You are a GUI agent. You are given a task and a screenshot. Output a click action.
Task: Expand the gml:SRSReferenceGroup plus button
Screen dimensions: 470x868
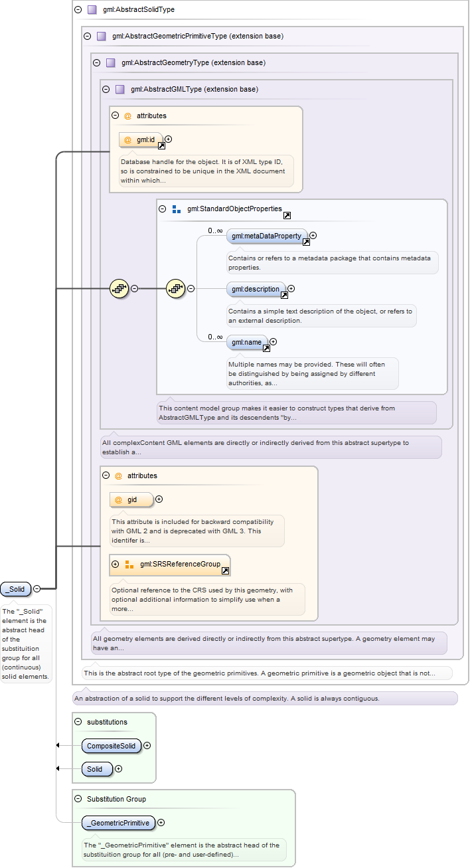[x=116, y=564]
